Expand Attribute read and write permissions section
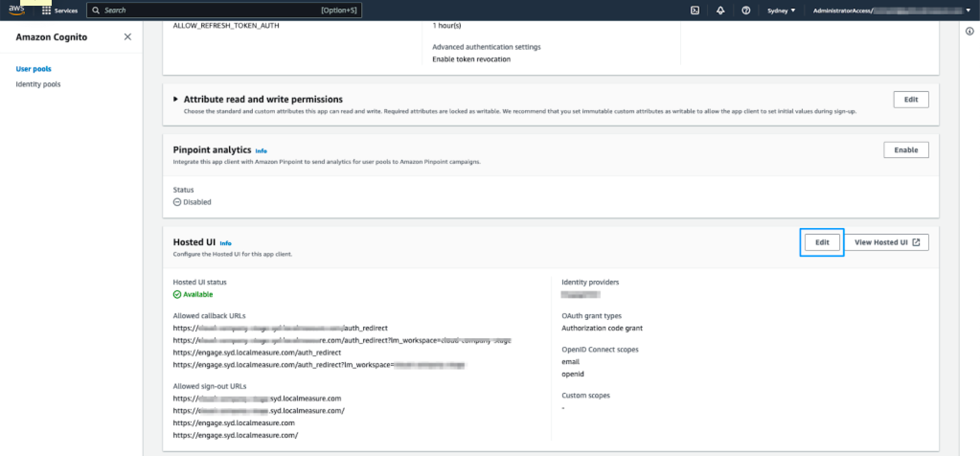This screenshot has width=980, height=456. (x=176, y=99)
